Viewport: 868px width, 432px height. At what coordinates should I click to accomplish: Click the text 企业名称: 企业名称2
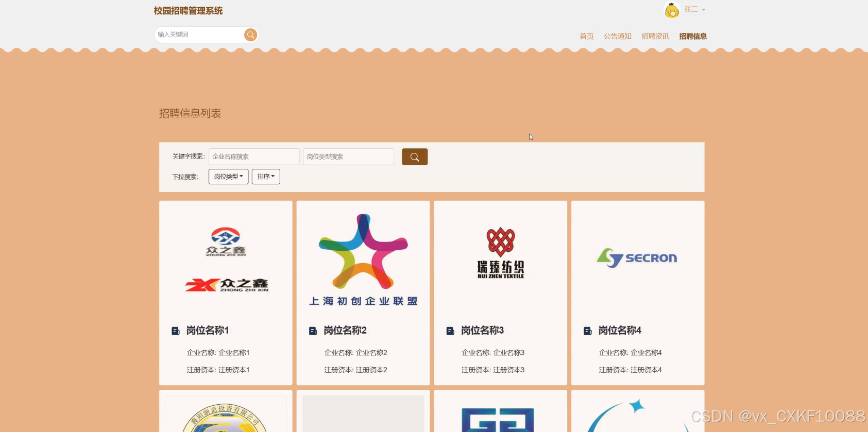(356, 353)
